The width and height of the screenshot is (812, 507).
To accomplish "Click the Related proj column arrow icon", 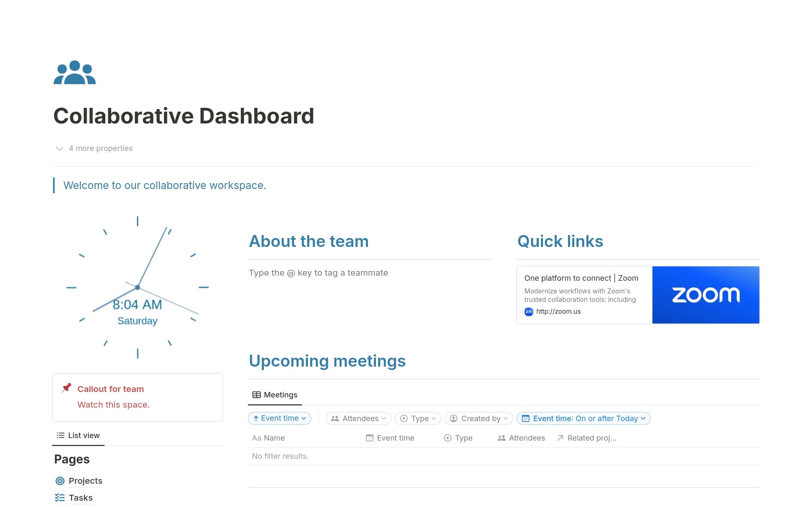I will (560, 438).
